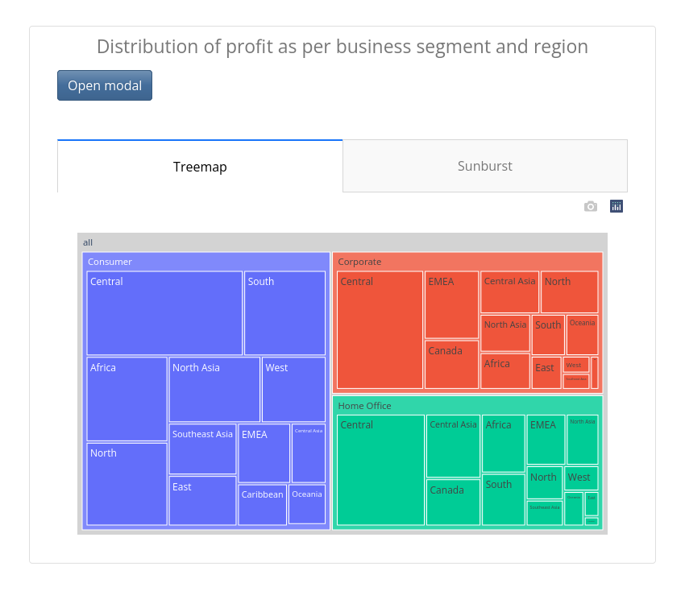The height and width of the screenshot is (616, 685).
Task: Click the Plotly logo modebar icon
Action: point(616,206)
